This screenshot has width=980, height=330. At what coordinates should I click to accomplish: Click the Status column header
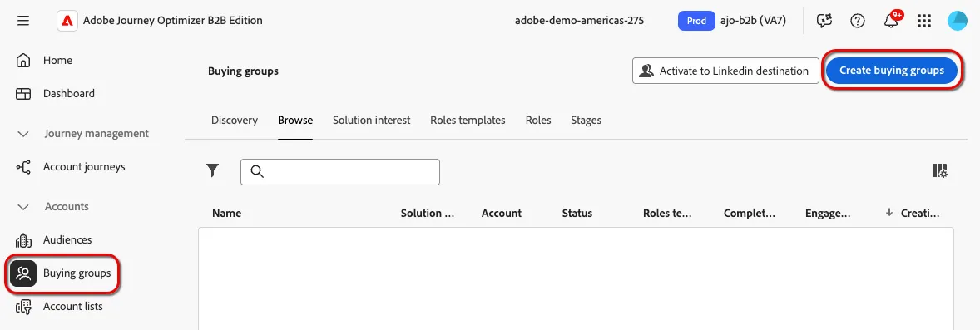click(x=577, y=213)
